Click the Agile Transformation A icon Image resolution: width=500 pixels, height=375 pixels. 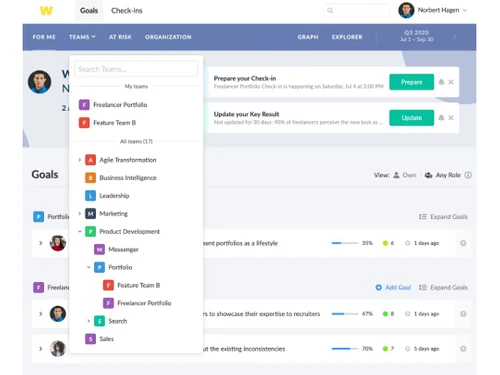coord(90,160)
